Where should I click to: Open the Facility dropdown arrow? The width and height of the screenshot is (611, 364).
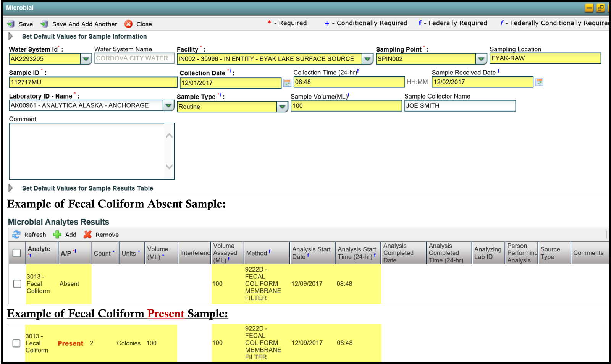[367, 59]
